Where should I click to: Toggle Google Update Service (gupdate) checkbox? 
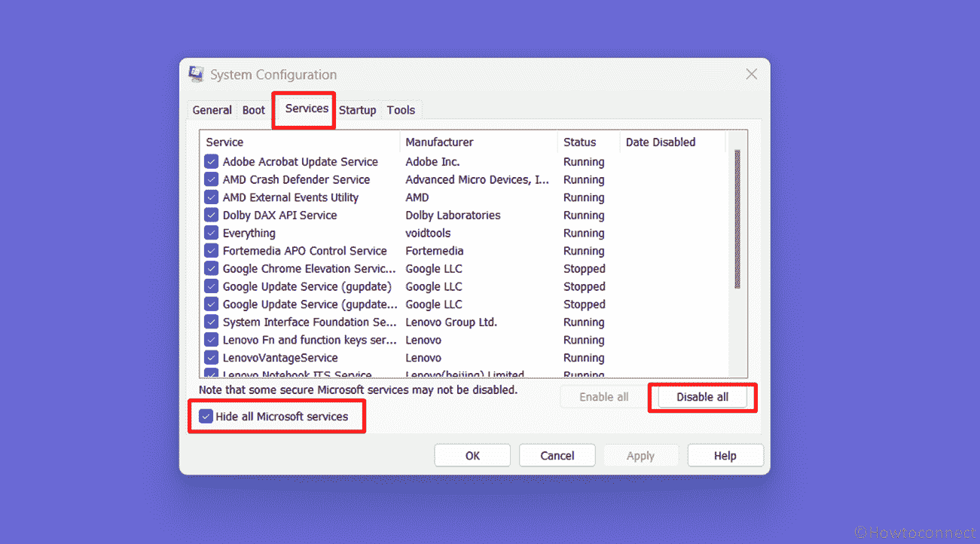pyautogui.click(x=211, y=286)
